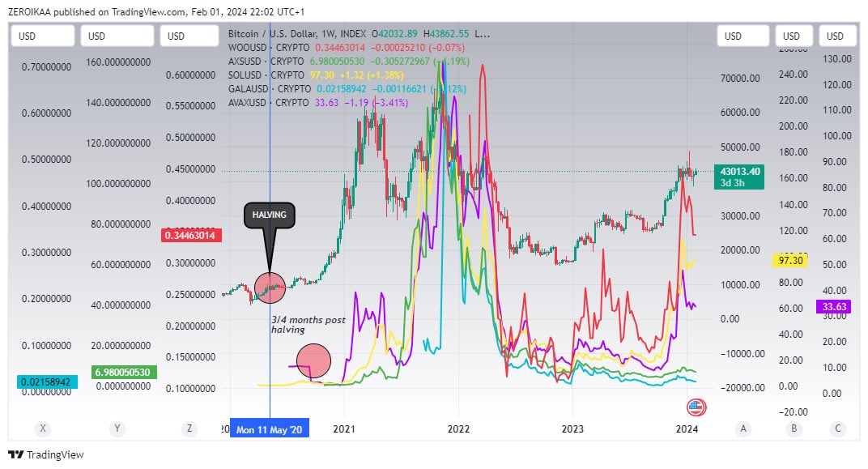Open USD currency box above the X scale

point(43,36)
